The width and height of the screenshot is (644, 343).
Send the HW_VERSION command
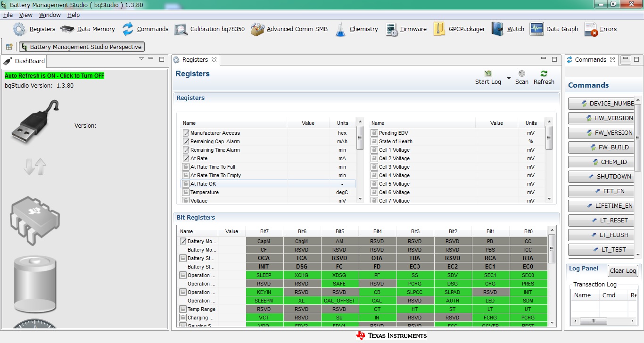pyautogui.click(x=602, y=118)
